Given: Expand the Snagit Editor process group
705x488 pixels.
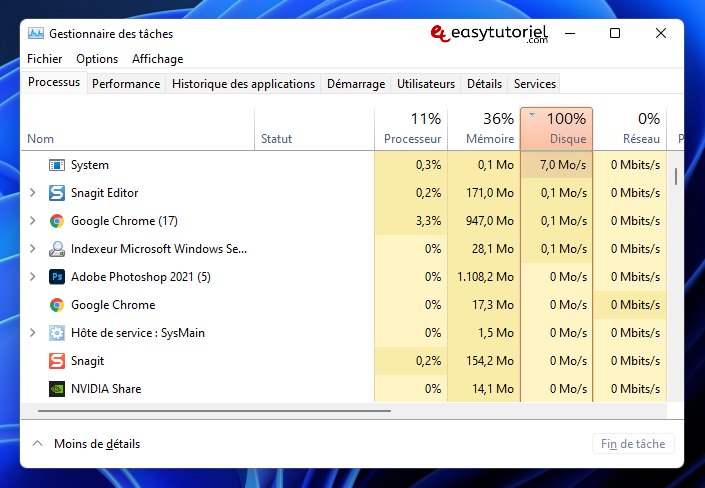Looking at the screenshot, I should point(32,193).
